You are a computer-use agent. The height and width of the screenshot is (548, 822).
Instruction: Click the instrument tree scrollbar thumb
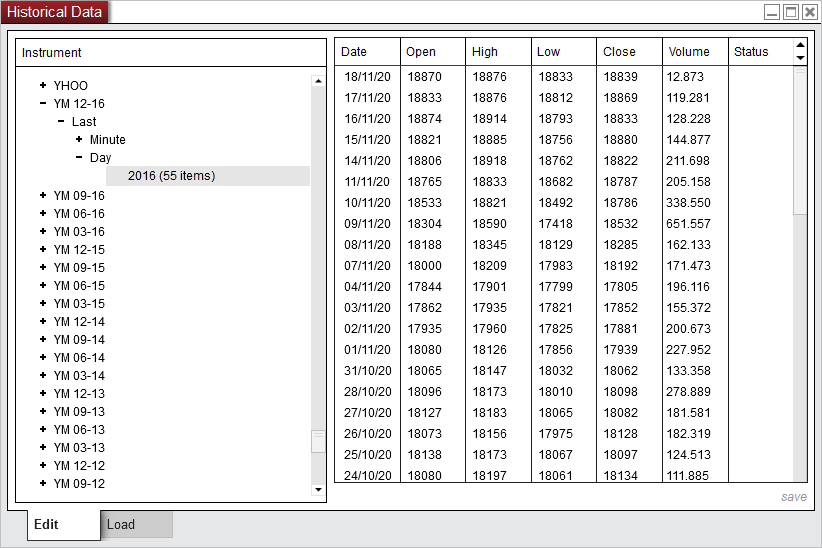318,442
